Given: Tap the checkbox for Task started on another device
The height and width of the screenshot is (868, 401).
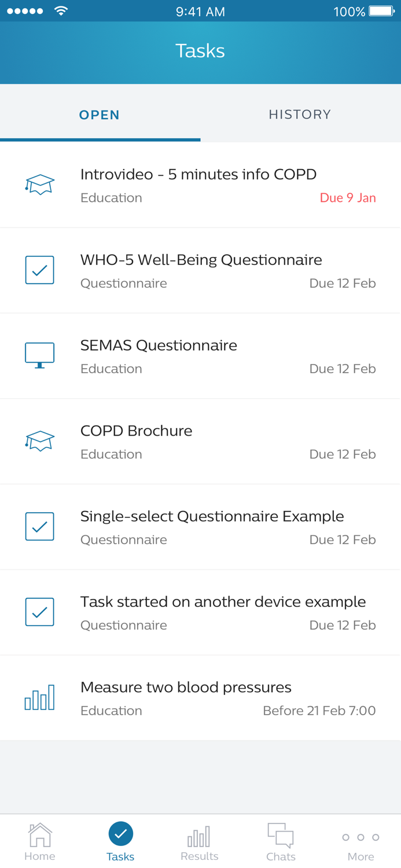Looking at the screenshot, I should click(40, 612).
